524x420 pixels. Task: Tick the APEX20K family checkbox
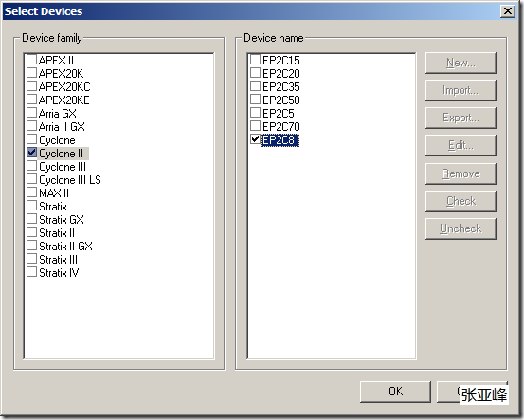(31, 73)
